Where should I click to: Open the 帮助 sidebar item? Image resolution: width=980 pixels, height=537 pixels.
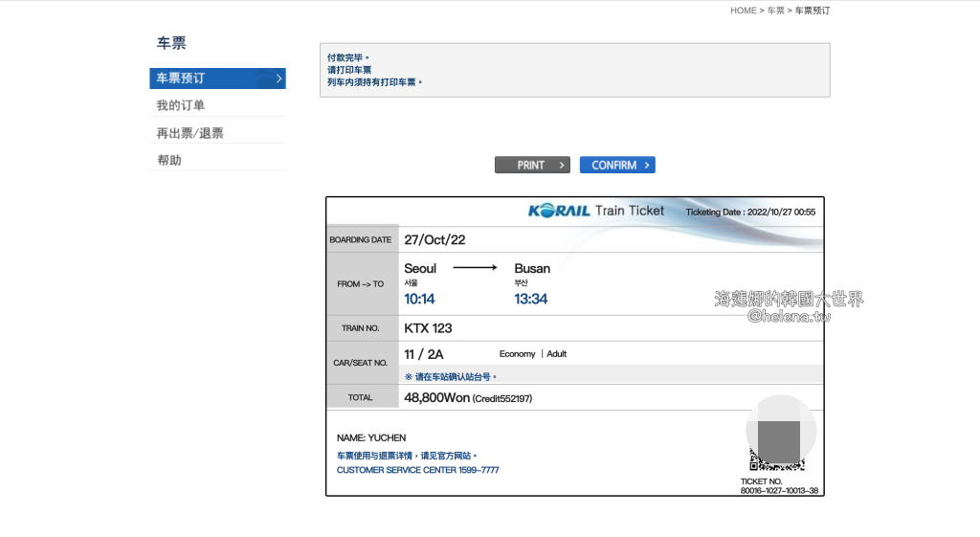pos(169,160)
